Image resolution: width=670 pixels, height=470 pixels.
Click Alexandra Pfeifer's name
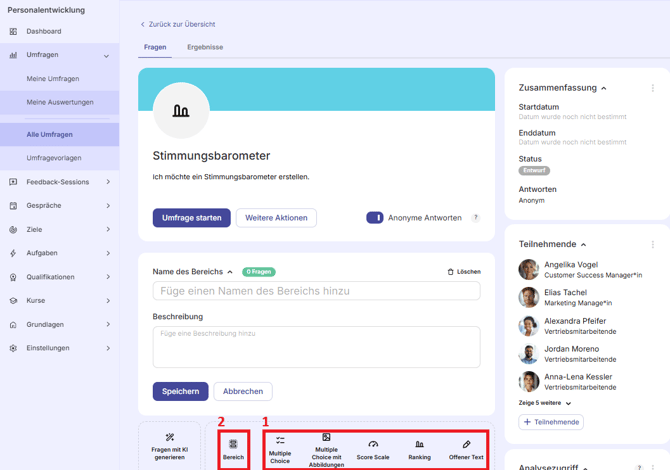(575, 321)
